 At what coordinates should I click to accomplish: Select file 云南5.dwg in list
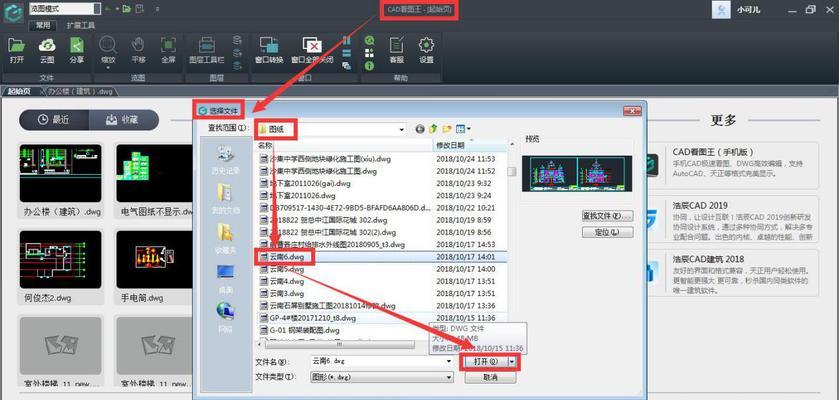pos(381,269)
